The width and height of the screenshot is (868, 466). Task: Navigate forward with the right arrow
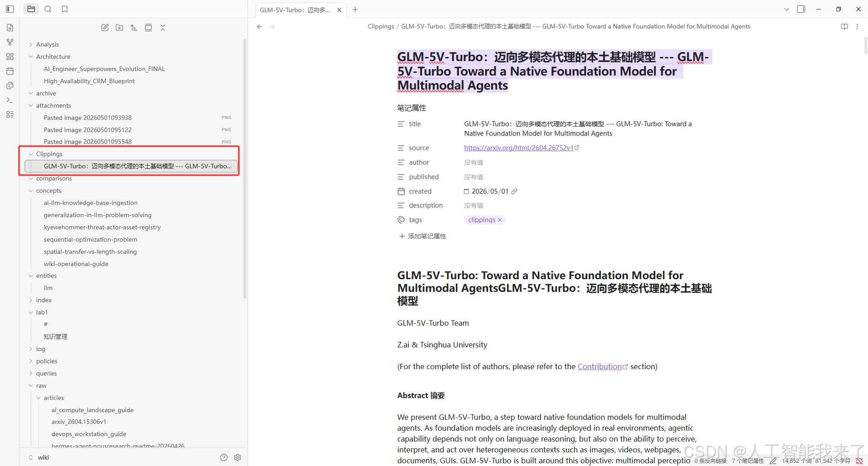(272, 27)
